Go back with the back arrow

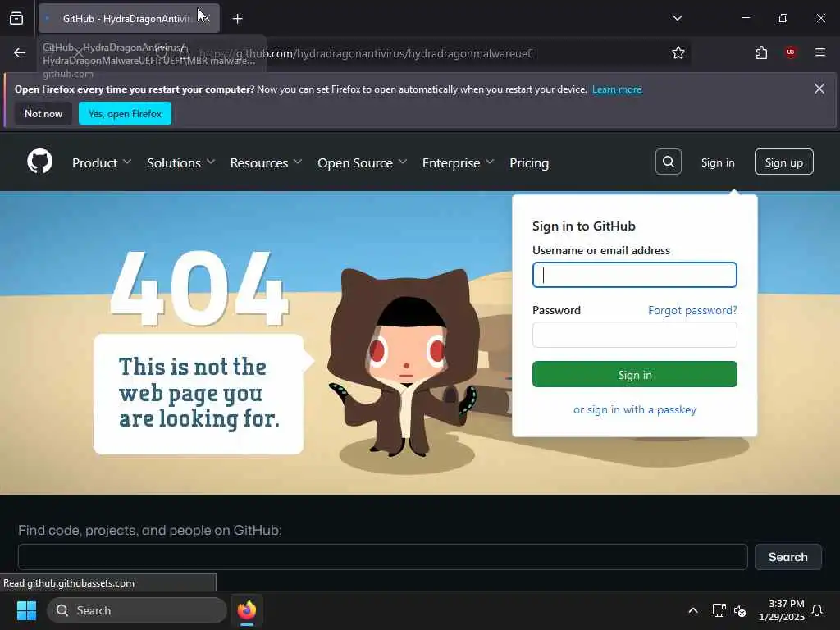20,52
